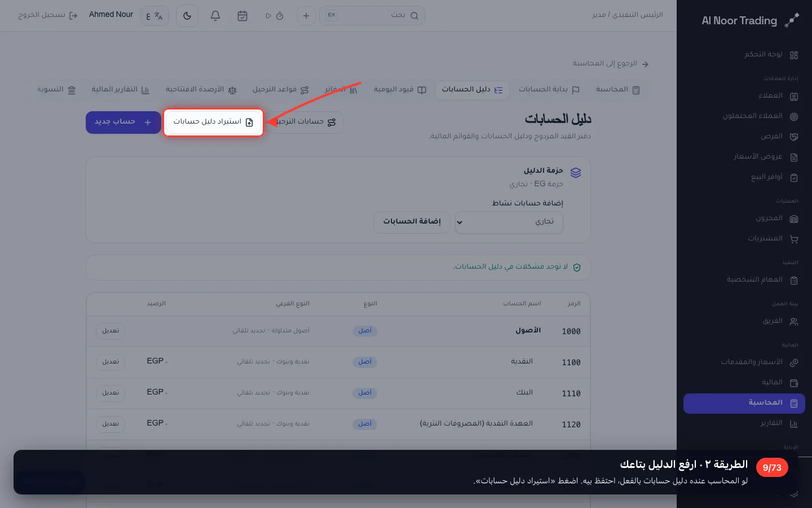Open حسابات الترحيل button
The width and height of the screenshot is (812, 508).
[x=304, y=122]
